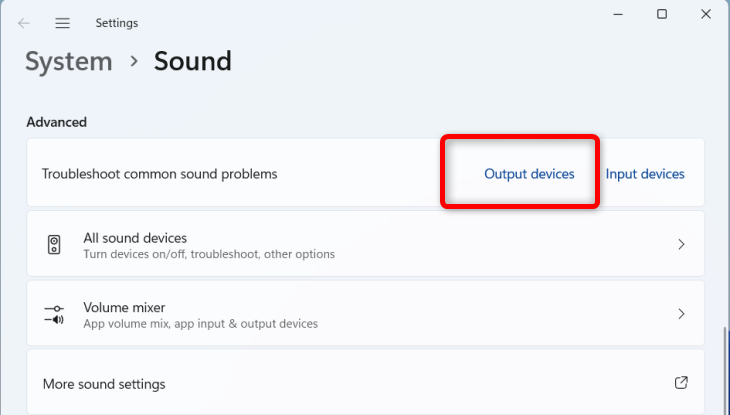Screen dimensions: 730x415
Task: Minimize the Settings window
Action: tap(615, 14)
